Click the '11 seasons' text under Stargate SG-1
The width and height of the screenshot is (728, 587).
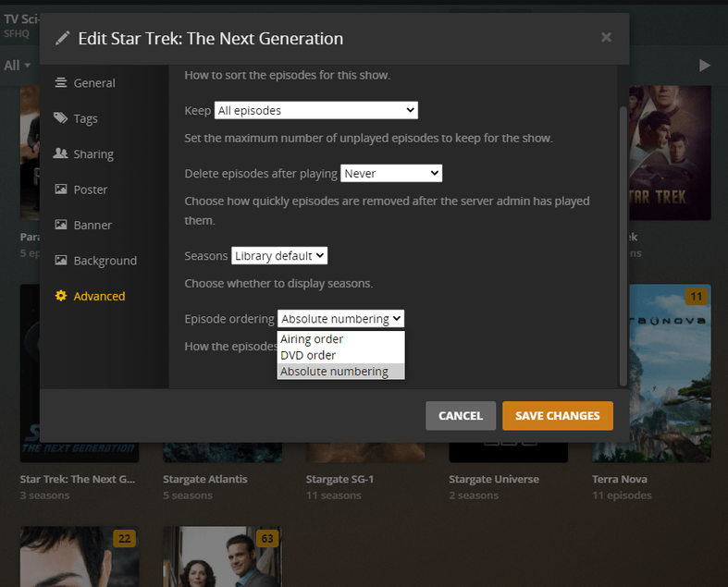(x=333, y=495)
